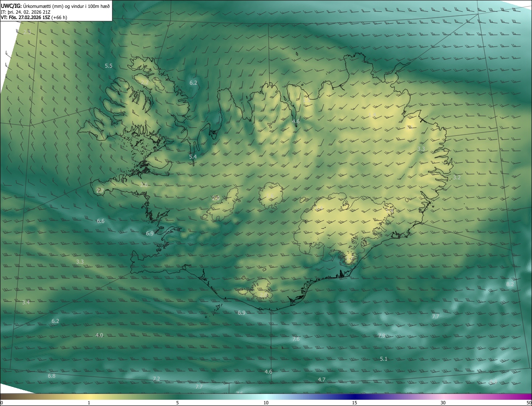Click the 7.6 value below the south coast
Image resolution: width=532 pixels, height=406 pixels.
pyautogui.click(x=296, y=339)
